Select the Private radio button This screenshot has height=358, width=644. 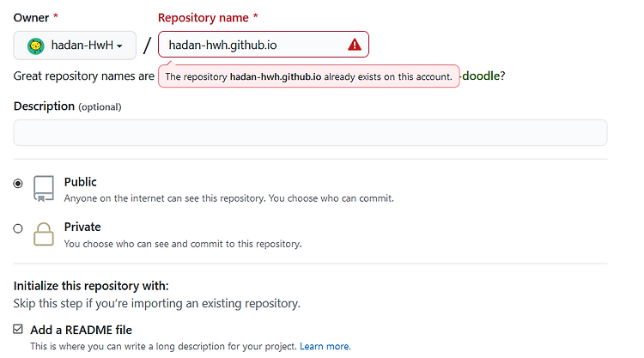point(18,228)
